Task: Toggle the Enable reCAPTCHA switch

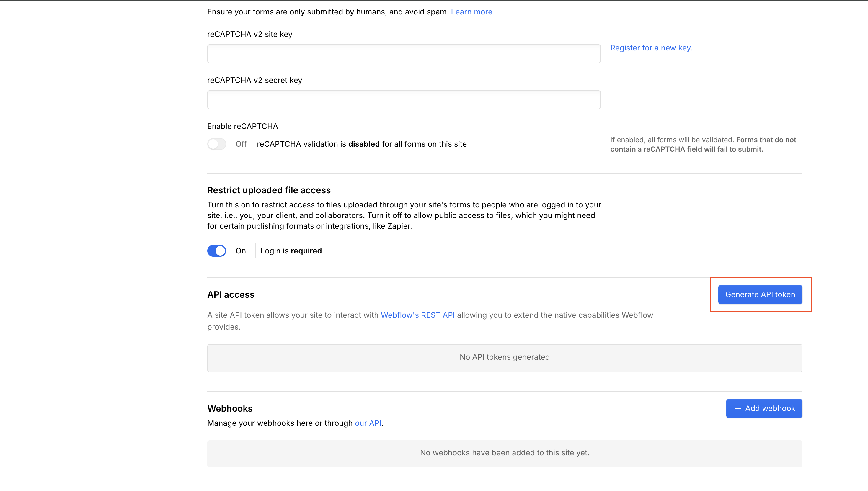Action: pyautogui.click(x=217, y=144)
